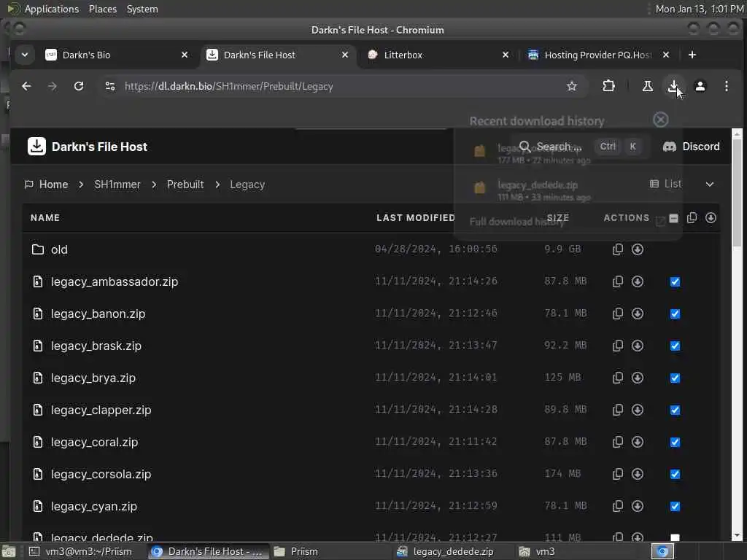The height and width of the screenshot is (560, 747).
Task: Download legacy_brask.zip via its row icon
Action: [x=638, y=345]
